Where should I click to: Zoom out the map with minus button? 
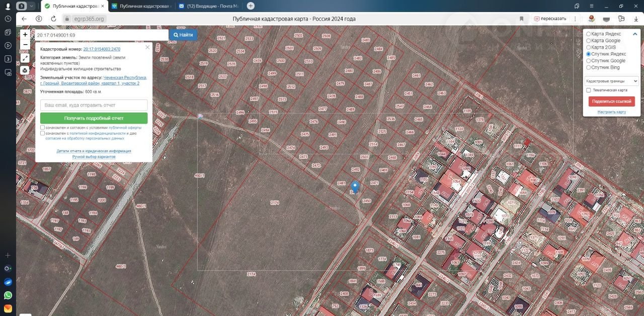25,45
